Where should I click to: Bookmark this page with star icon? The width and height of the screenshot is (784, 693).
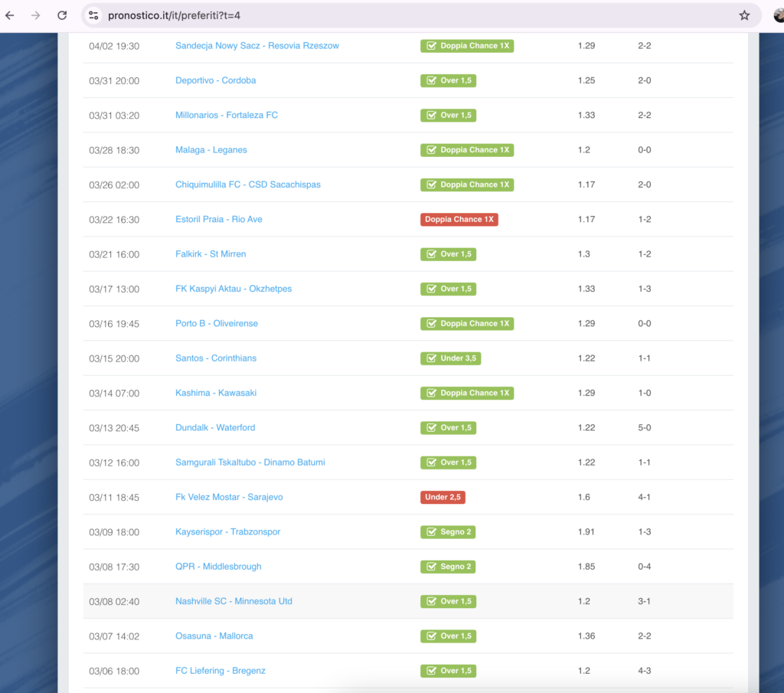tap(743, 15)
